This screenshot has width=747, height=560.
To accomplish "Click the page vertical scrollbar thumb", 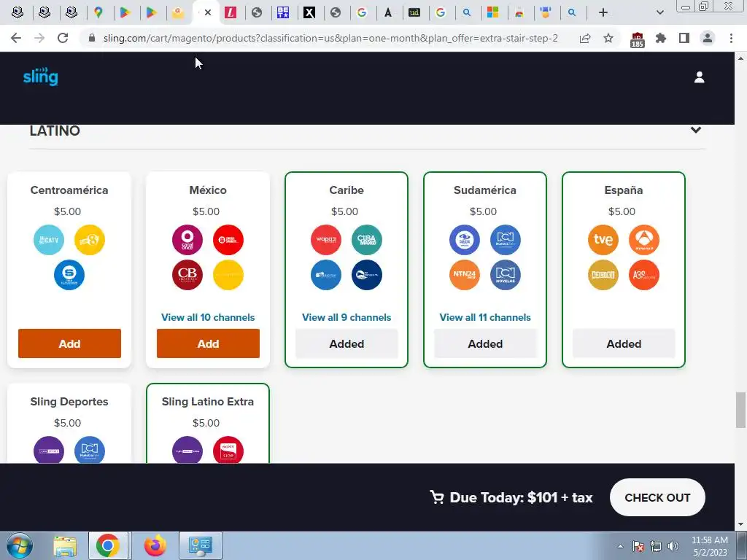I will pos(740,410).
